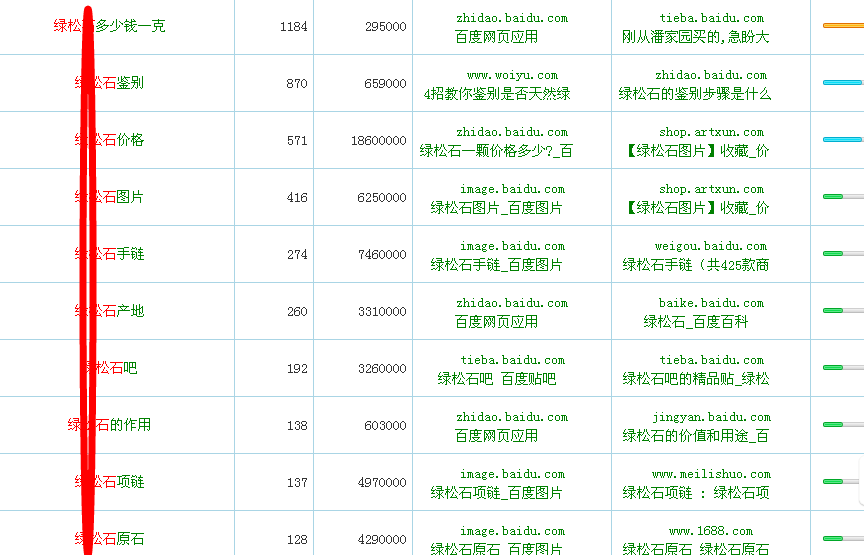Open the 绿松石手链 keyword entry
The image size is (864, 555).
click(x=110, y=254)
